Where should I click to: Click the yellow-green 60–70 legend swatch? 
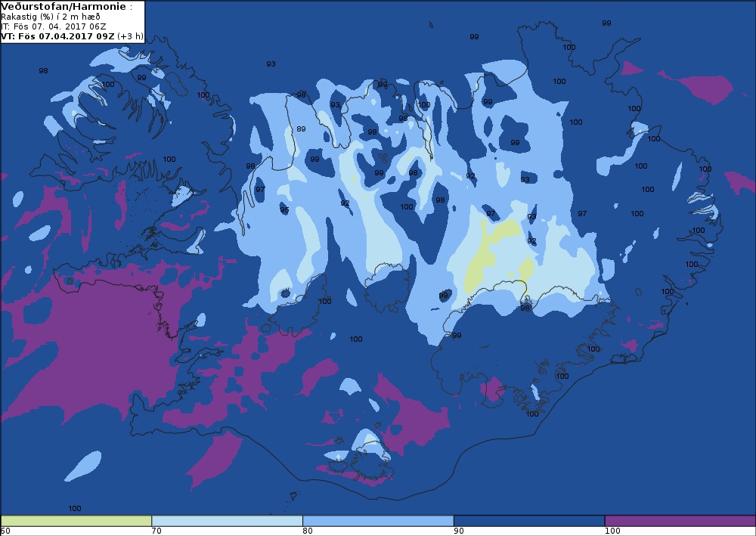coord(76,521)
